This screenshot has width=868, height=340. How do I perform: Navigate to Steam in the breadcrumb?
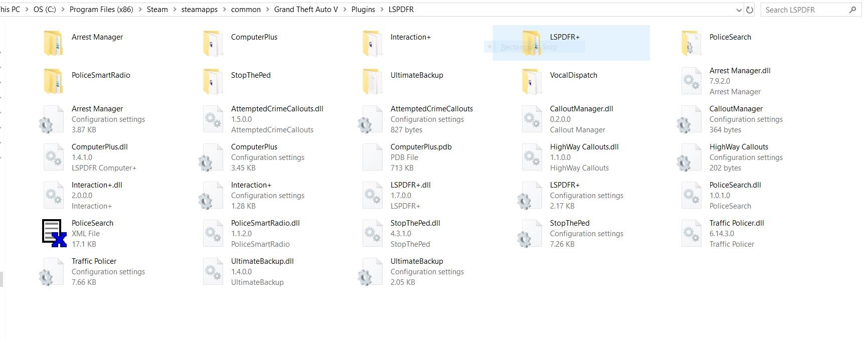point(157,10)
